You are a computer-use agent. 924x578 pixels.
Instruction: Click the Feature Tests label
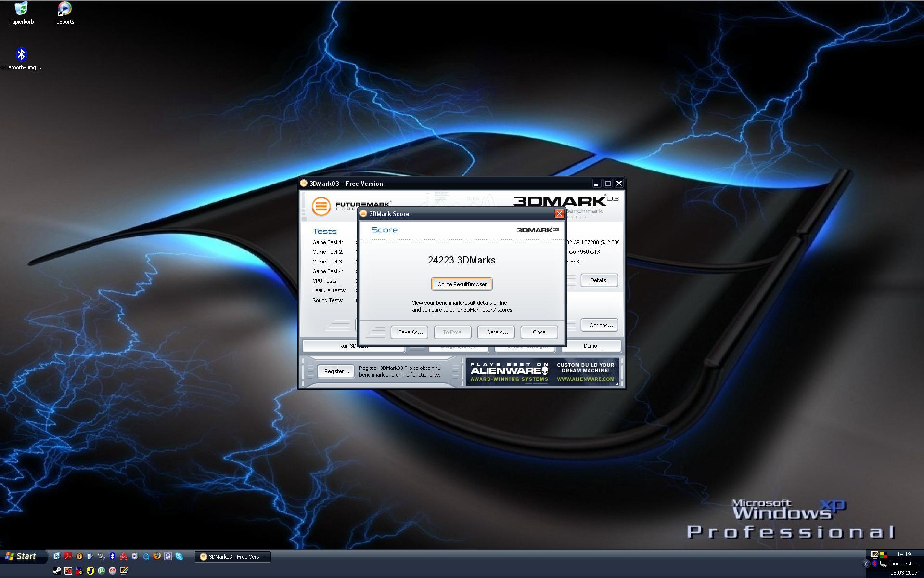click(x=329, y=290)
